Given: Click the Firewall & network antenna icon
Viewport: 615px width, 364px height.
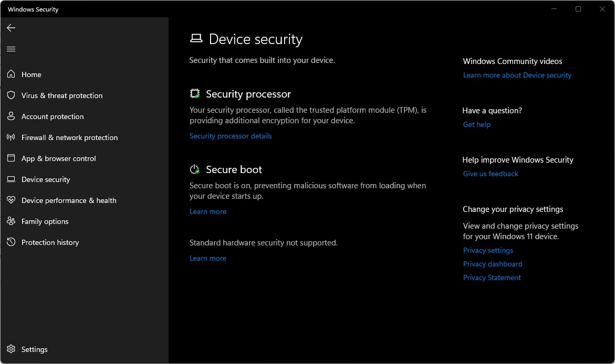Looking at the screenshot, I should 11,137.
